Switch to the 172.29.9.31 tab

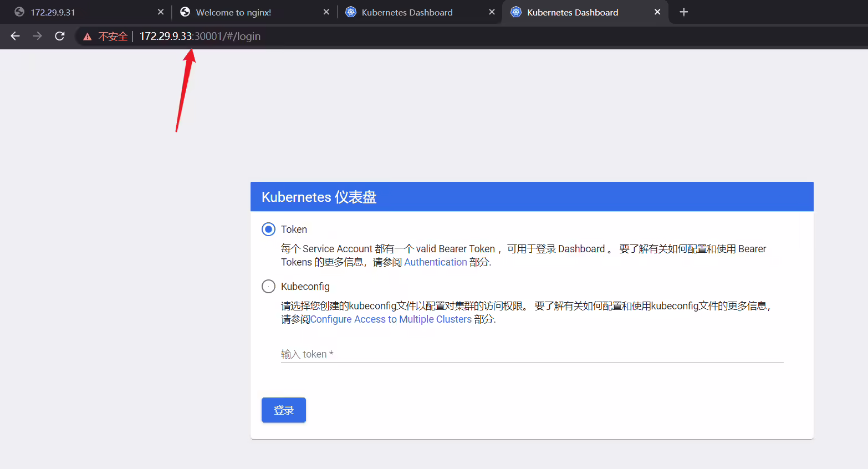point(53,12)
